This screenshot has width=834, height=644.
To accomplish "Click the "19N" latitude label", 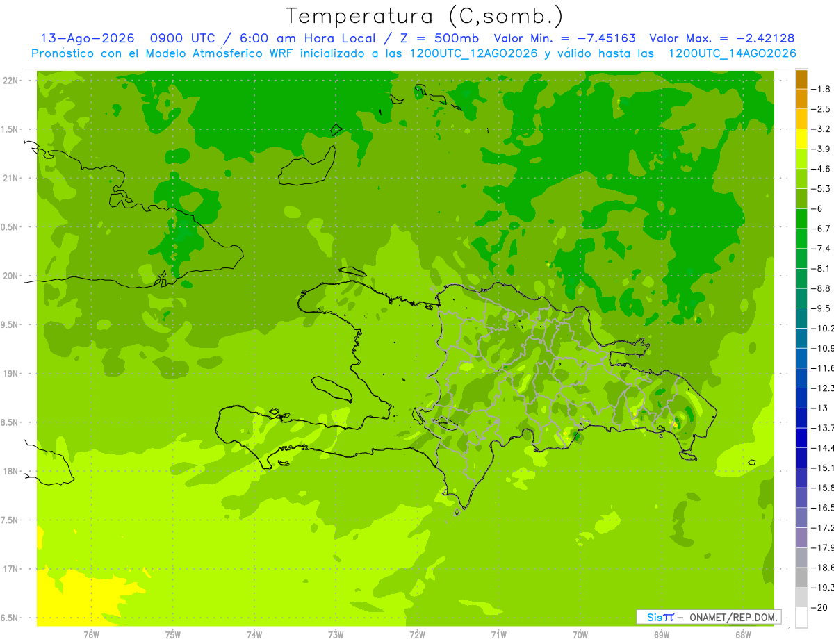I will pyautogui.click(x=11, y=374).
